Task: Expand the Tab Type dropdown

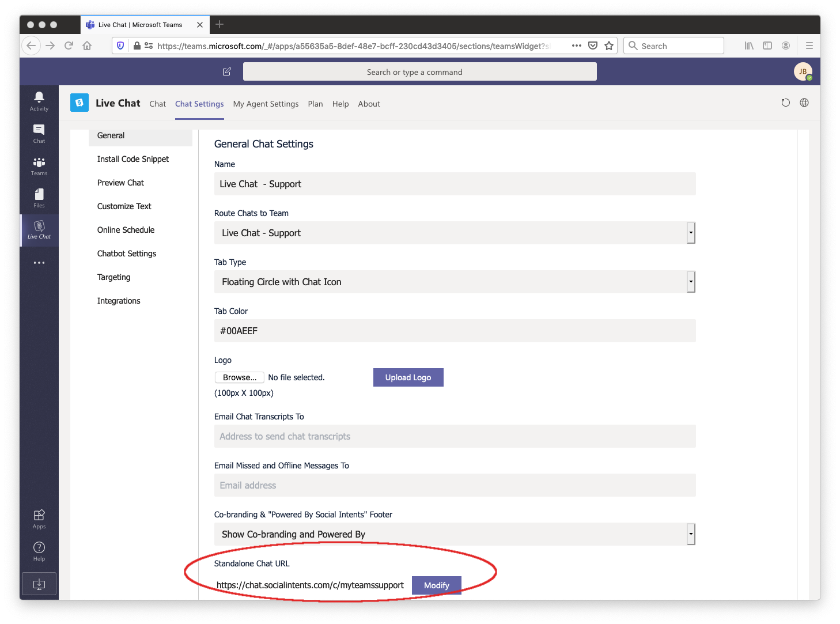Action: click(x=690, y=282)
